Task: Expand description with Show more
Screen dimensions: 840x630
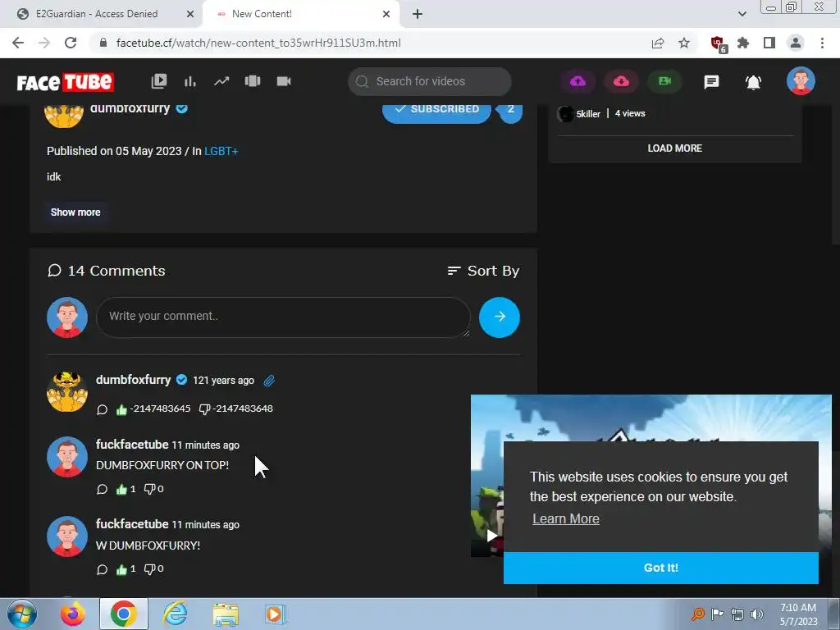Action: point(75,212)
